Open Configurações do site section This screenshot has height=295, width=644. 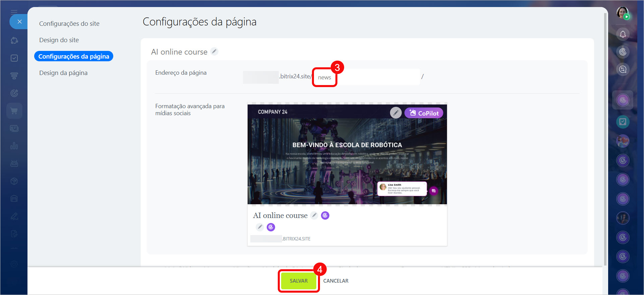coord(69,23)
